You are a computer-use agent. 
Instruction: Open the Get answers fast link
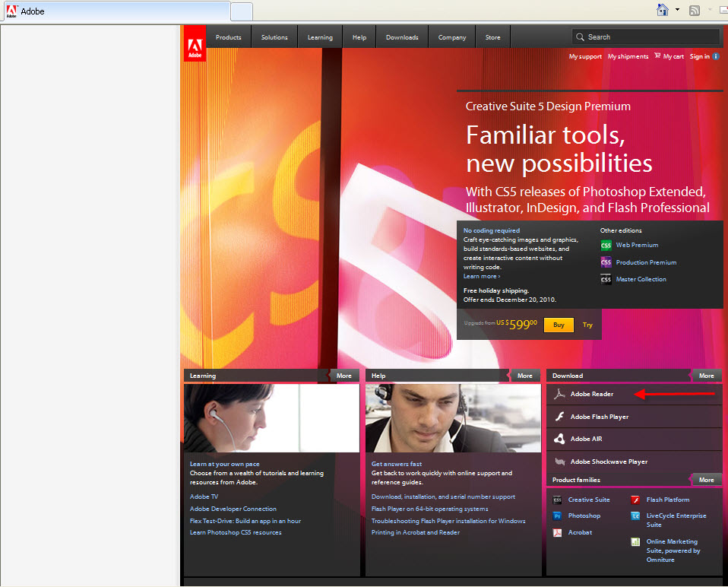tap(397, 464)
